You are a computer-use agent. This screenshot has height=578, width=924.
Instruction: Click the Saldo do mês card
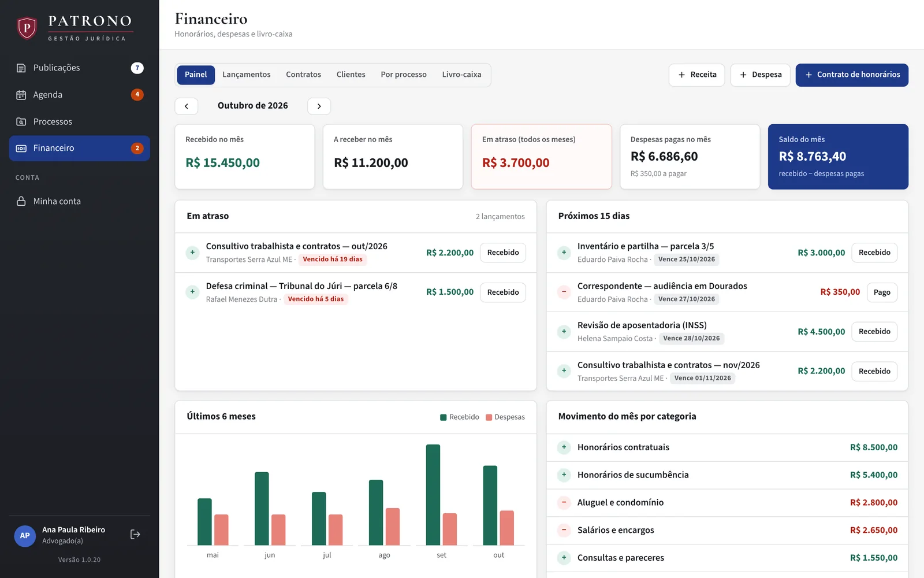838,157
